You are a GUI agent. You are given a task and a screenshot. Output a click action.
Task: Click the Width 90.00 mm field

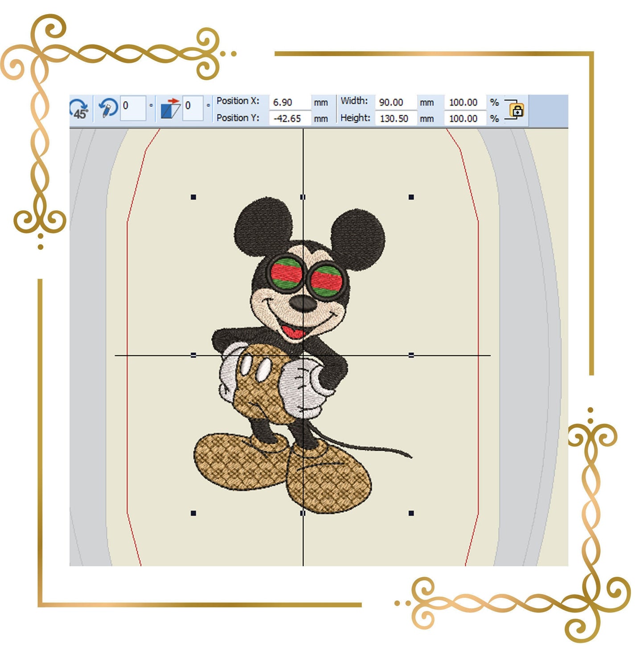[396, 103]
